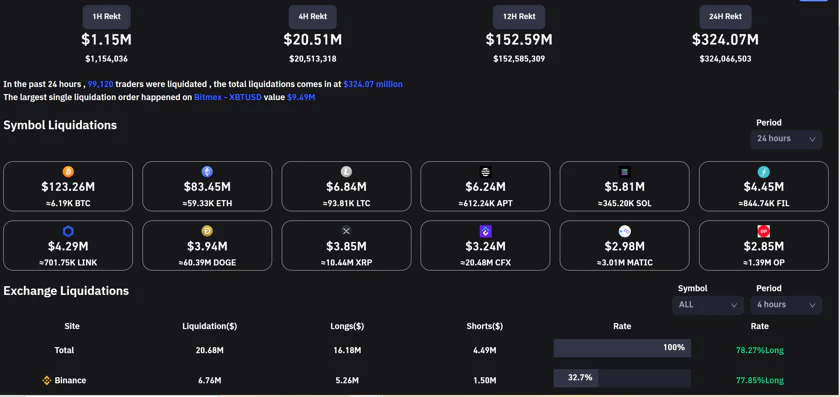Click the Total 100% rate bar

point(622,348)
